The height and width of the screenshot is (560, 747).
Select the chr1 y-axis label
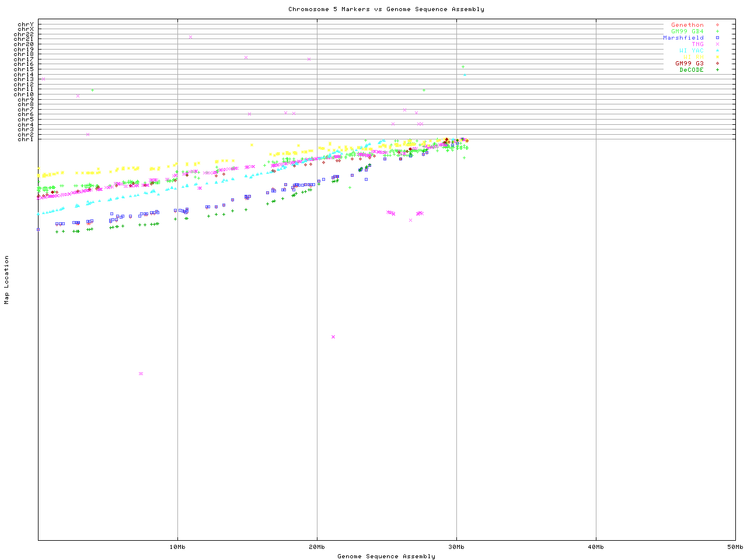tap(25, 139)
